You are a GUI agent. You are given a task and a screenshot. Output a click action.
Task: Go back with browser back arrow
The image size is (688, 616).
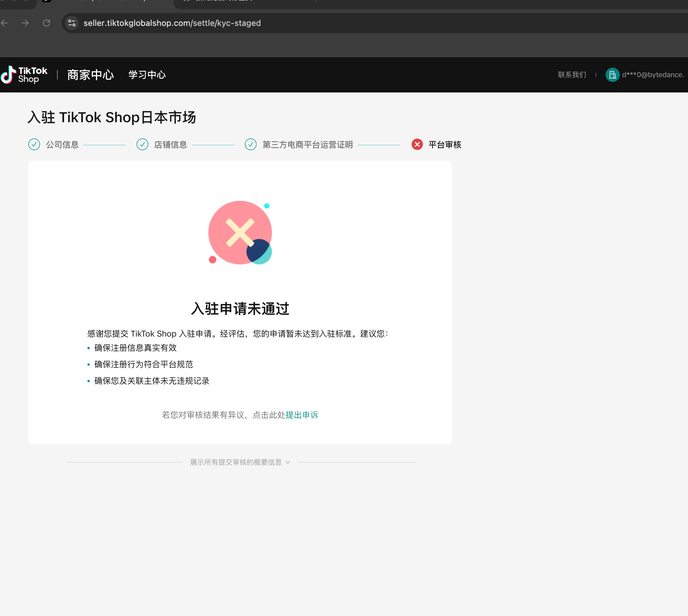point(4,23)
